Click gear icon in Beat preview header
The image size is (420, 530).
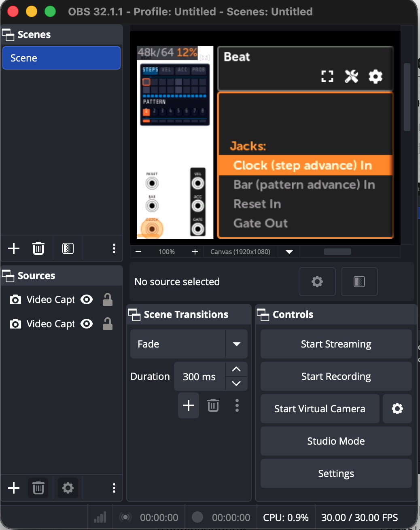[375, 76]
